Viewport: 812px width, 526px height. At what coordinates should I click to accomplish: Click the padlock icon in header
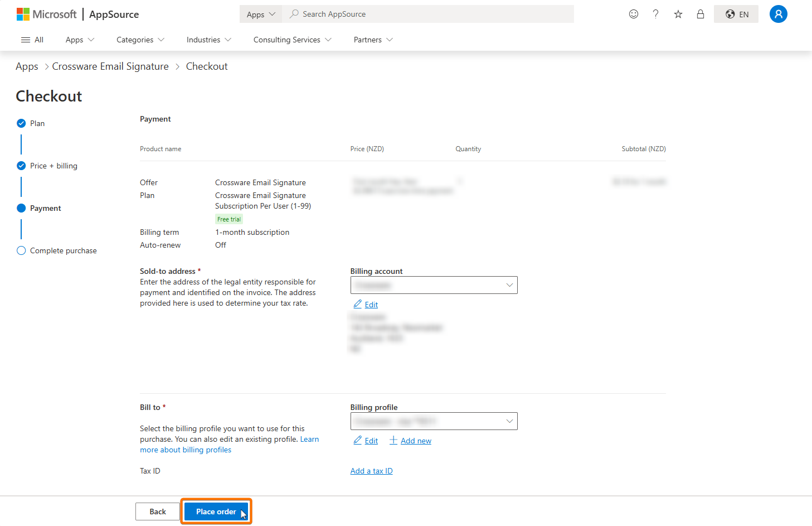pos(700,14)
